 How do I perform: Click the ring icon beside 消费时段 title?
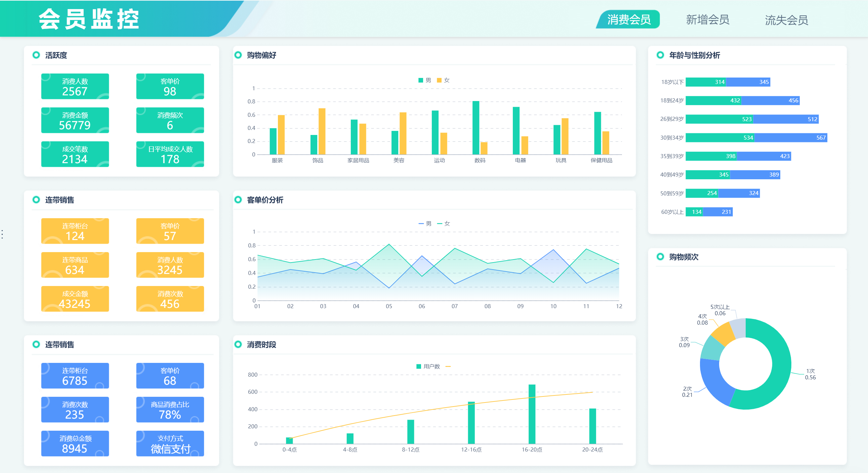[x=238, y=344]
